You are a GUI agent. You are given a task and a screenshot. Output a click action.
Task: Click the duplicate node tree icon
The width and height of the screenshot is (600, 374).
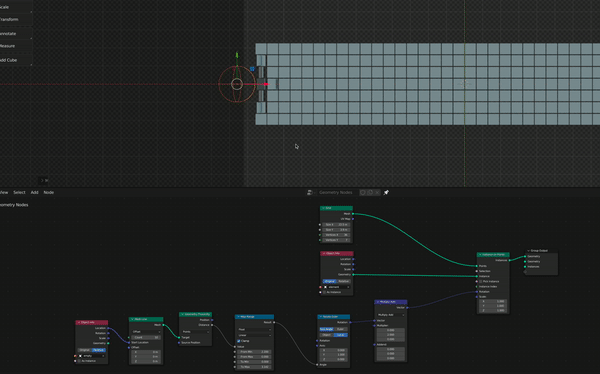pos(370,193)
